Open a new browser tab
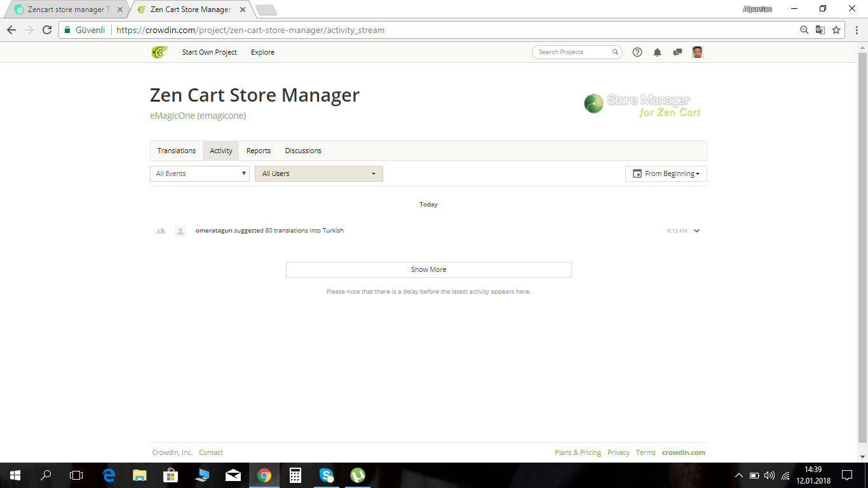 (266, 10)
